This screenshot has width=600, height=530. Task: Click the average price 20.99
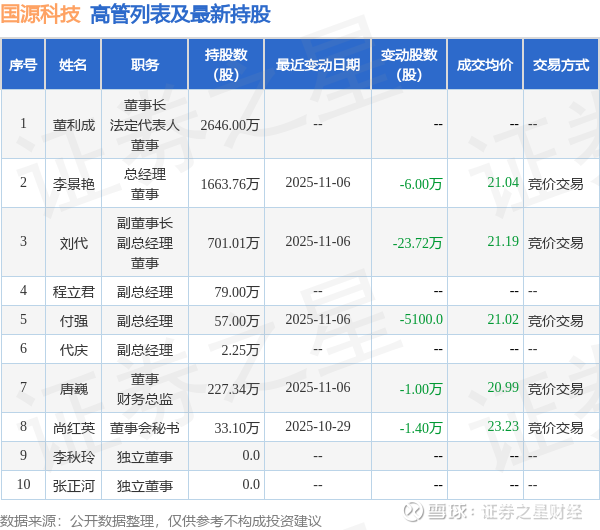(x=503, y=387)
